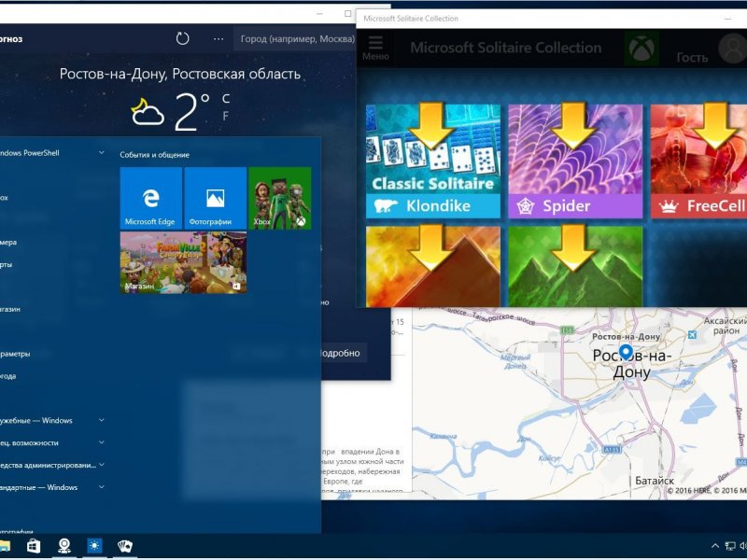Start the Spider solitaire game
This screenshot has height=560, width=747.
click(575, 161)
